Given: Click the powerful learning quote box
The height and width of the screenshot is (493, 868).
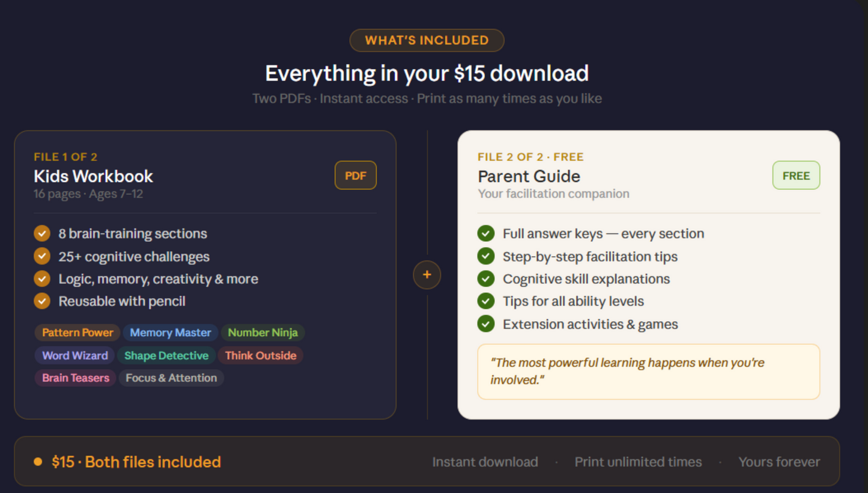Looking at the screenshot, I should click(649, 372).
